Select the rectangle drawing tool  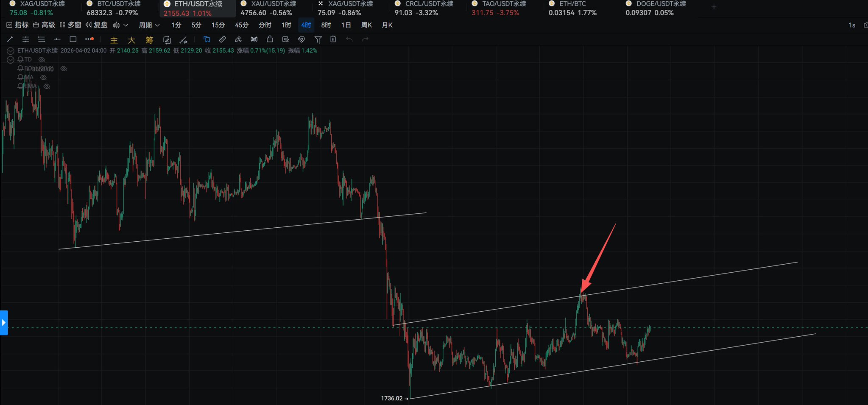(x=73, y=39)
